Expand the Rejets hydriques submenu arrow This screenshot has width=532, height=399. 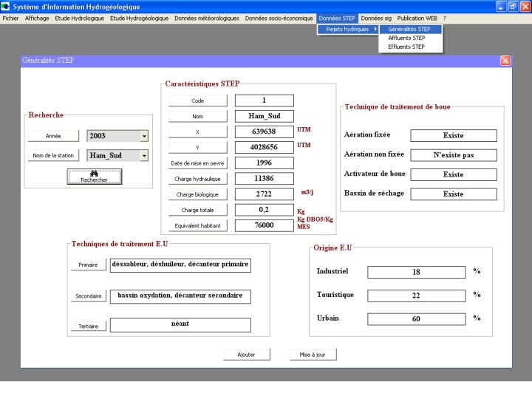click(375, 29)
